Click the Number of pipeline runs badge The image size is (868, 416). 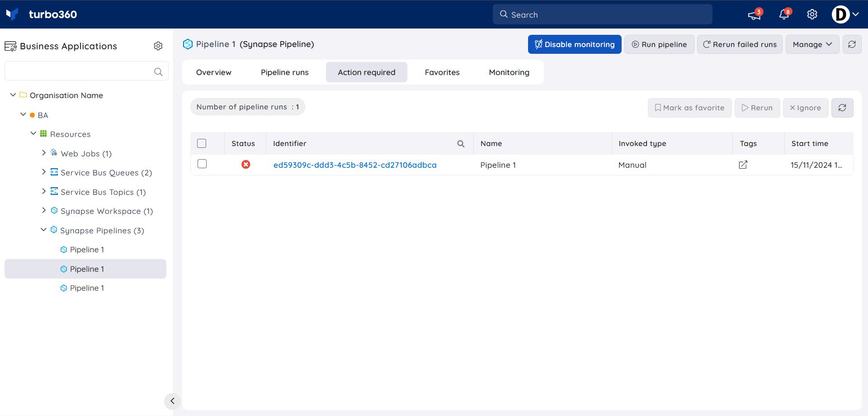point(247,107)
